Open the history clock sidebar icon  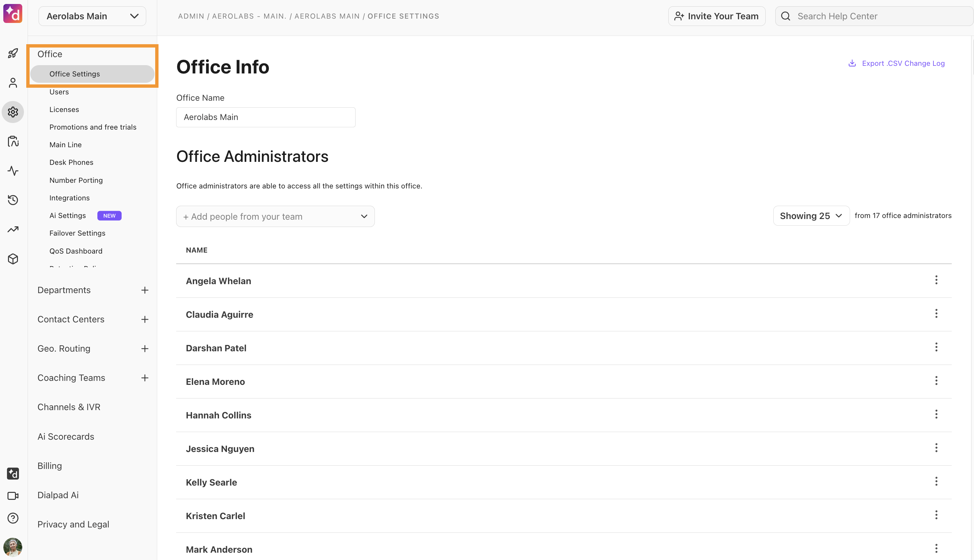pos(13,200)
